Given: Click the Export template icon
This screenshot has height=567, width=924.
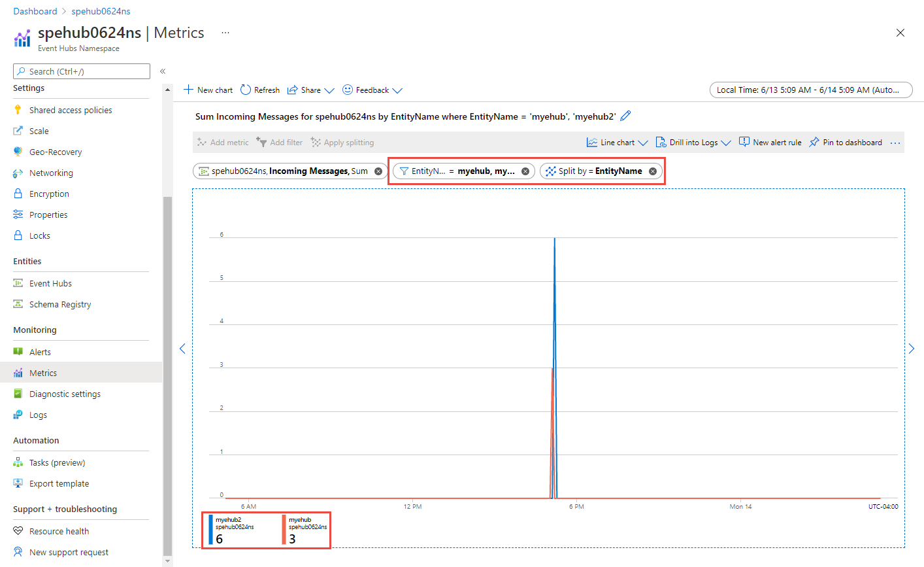Looking at the screenshot, I should [x=18, y=483].
